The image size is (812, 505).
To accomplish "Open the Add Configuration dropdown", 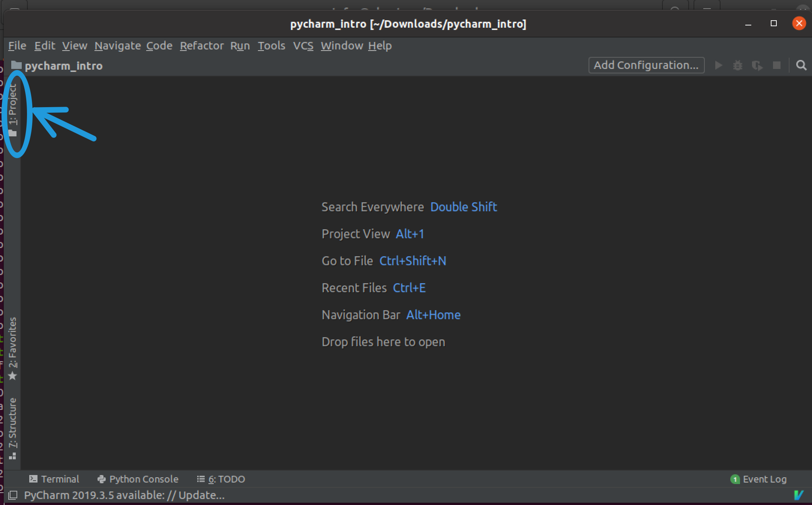I will (646, 65).
